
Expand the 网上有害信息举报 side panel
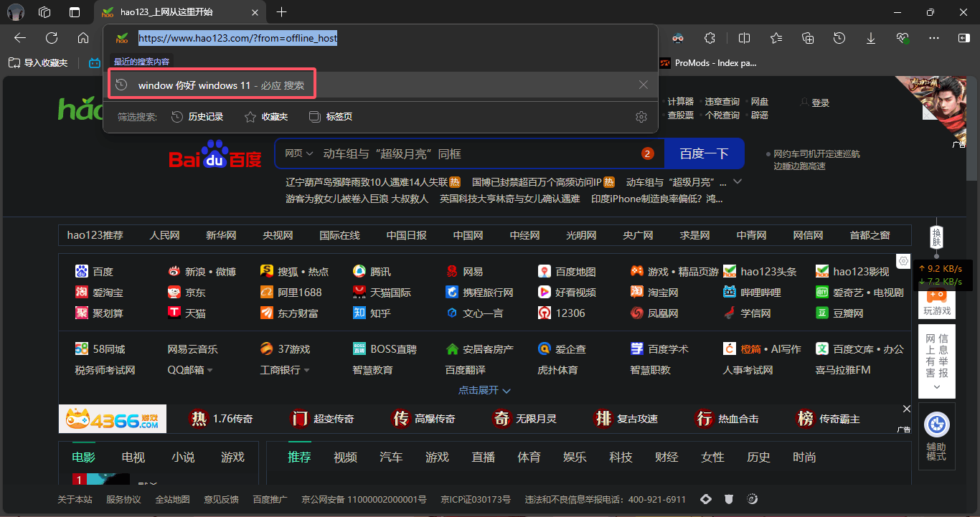936,361
